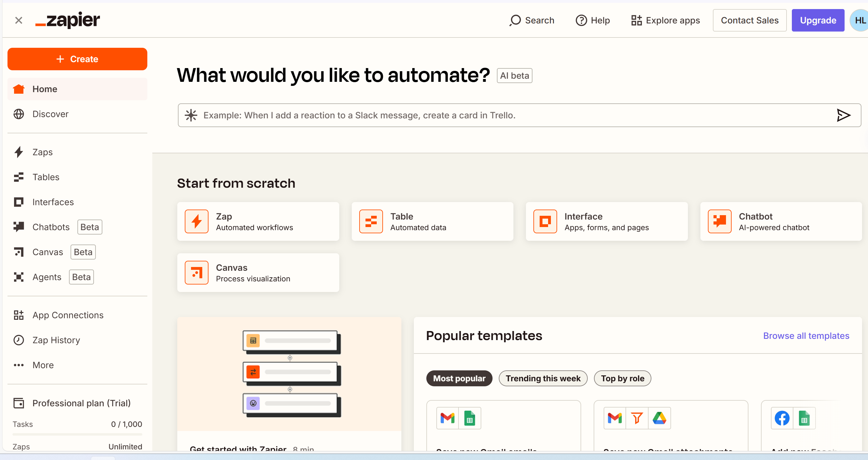Image resolution: width=868 pixels, height=460 pixels.
Task: Open Help via the question mark icon
Action: coord(581,20)
